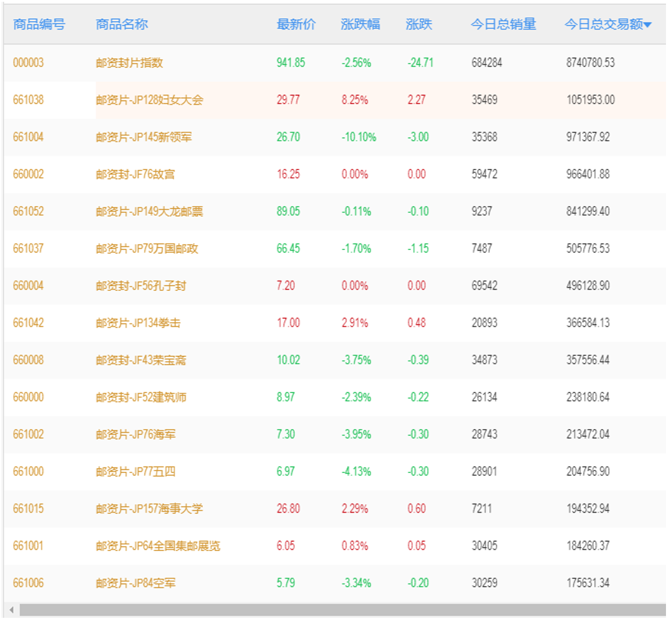The height and width of the screenshot is (619, 672).
Task: Open 邮资封片指数 product link
Action: [130, 63]
